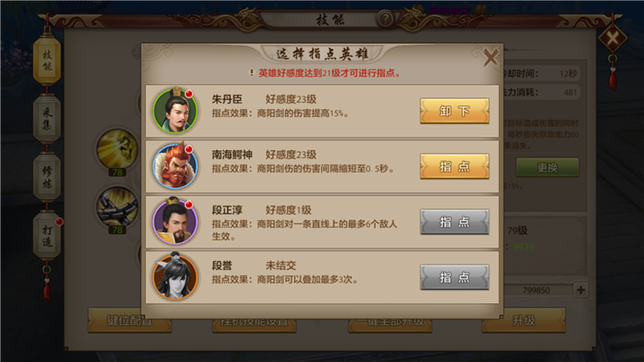Open the 打造 lantern tab
Screen dimensions: 644x362
47,236
